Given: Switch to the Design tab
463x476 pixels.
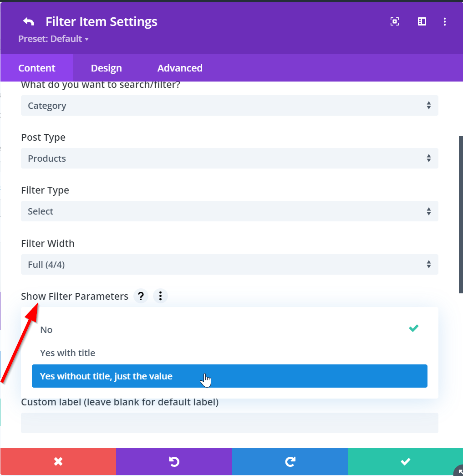Looking at the screenshot, I should [106, 68].
